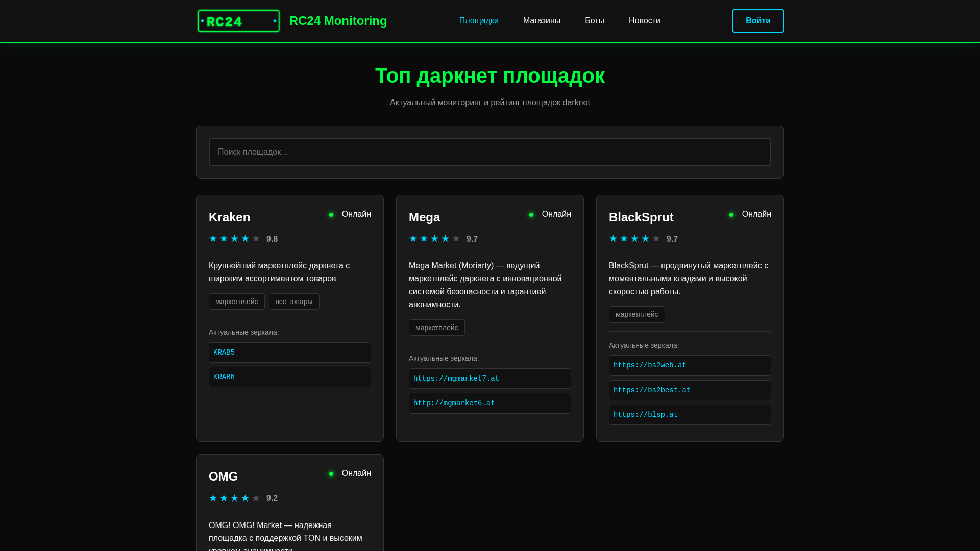Open the OMG card title
This screenshot has height=551, width=980.
[223, 477]
